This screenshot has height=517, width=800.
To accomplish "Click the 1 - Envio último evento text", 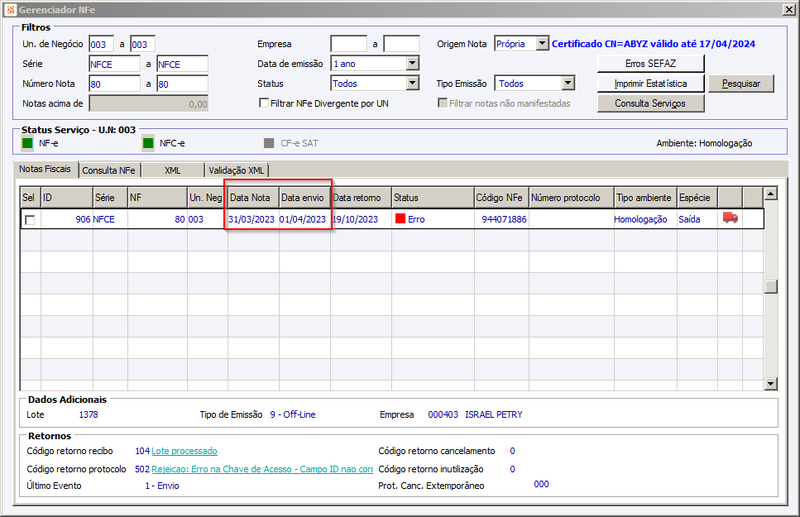I will tap(162, 486).
